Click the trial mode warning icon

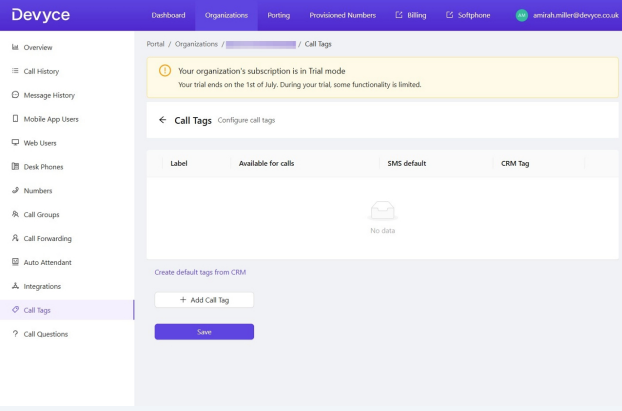pos(165,71)
